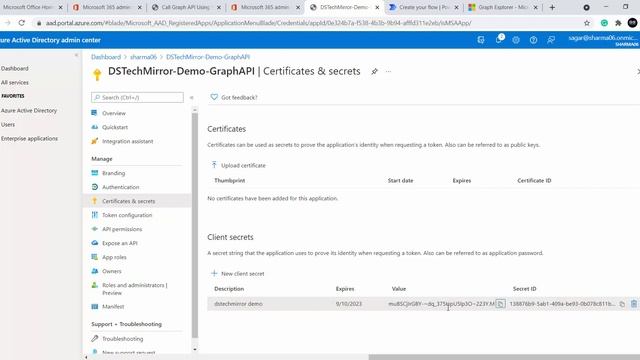Screen dimensions: 640x360
Task: Open Dashboard in left navigation
Action: click(x=15, y=69)
